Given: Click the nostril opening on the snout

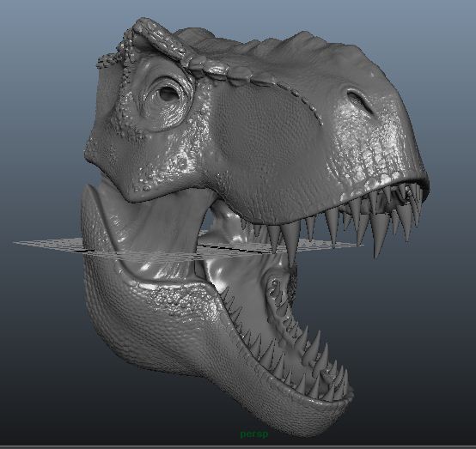Looking at the screenshot, I should tap(360, 100).
